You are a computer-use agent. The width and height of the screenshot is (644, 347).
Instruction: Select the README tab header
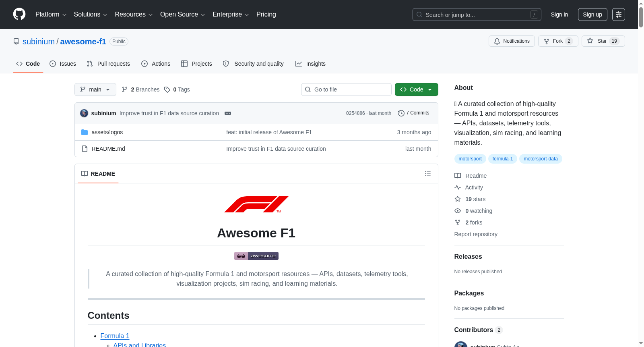(x=98, y=174)
